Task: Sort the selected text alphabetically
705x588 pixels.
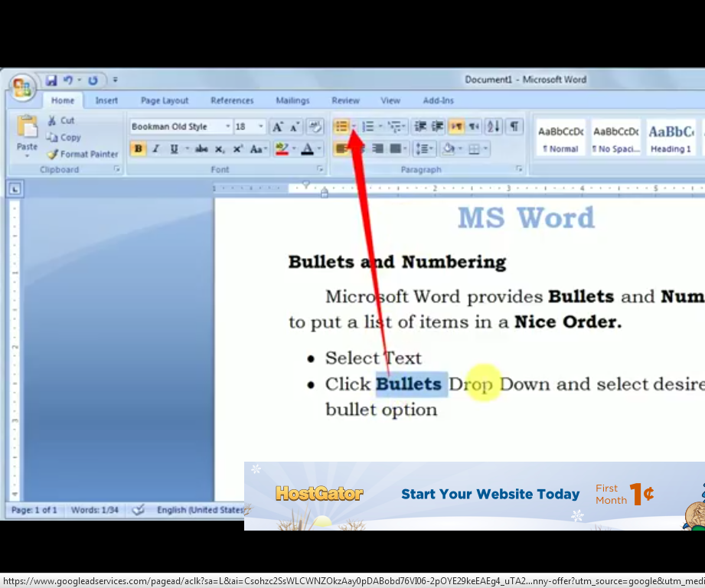Action: (493, 127)
